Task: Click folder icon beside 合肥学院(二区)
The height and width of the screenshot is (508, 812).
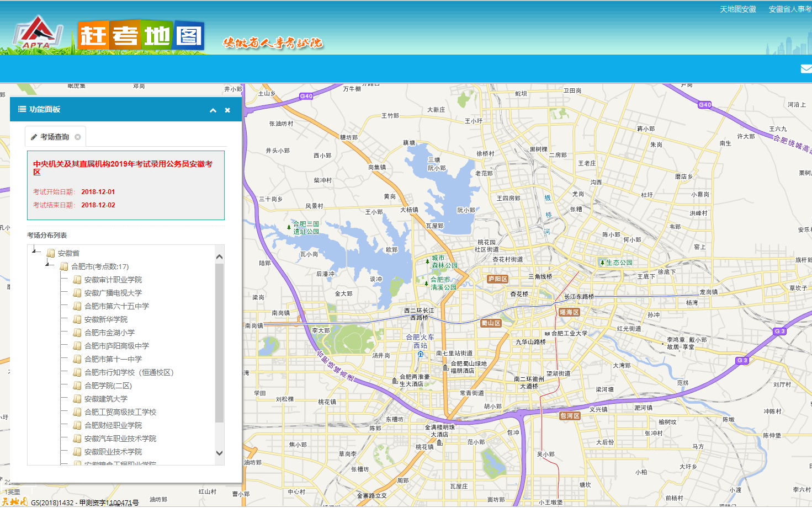Action: tap(77, 386)
